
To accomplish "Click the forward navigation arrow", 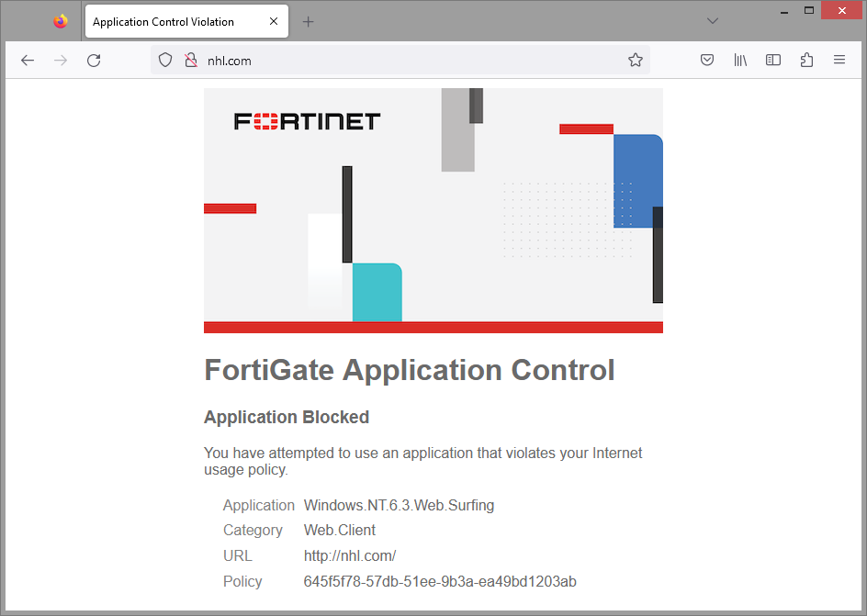I will pos(61,60).
